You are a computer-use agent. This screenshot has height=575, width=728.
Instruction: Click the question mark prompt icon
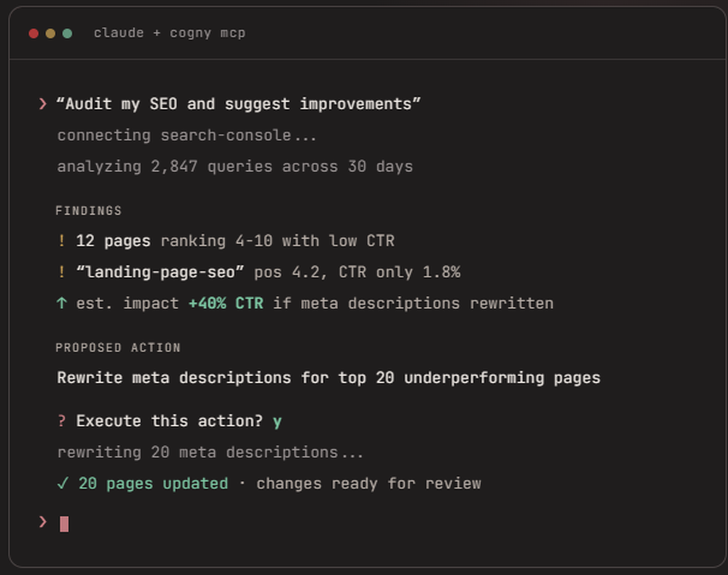point(62,420)
